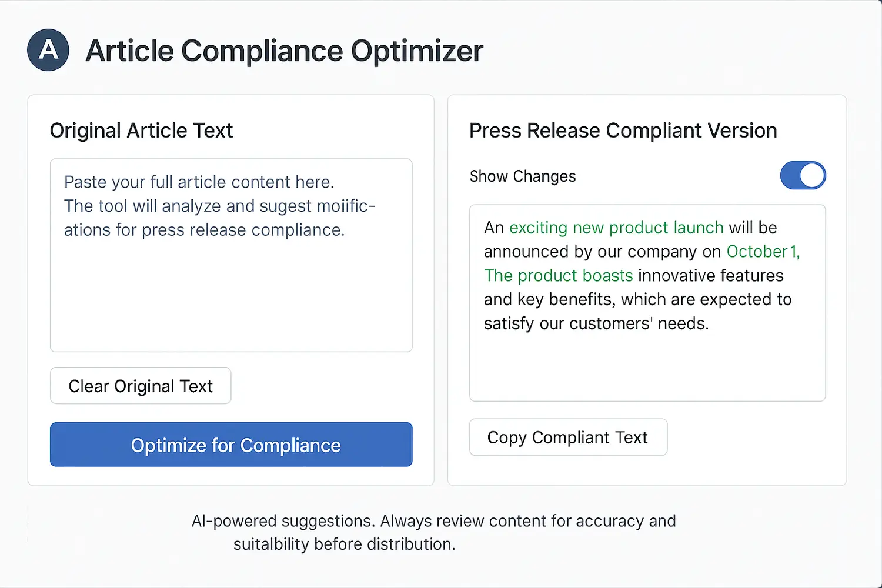The width and height of the screenshot is (882, 588).
Task: Select the green 'The product boasts' change
Action: (x=558, y=276)
